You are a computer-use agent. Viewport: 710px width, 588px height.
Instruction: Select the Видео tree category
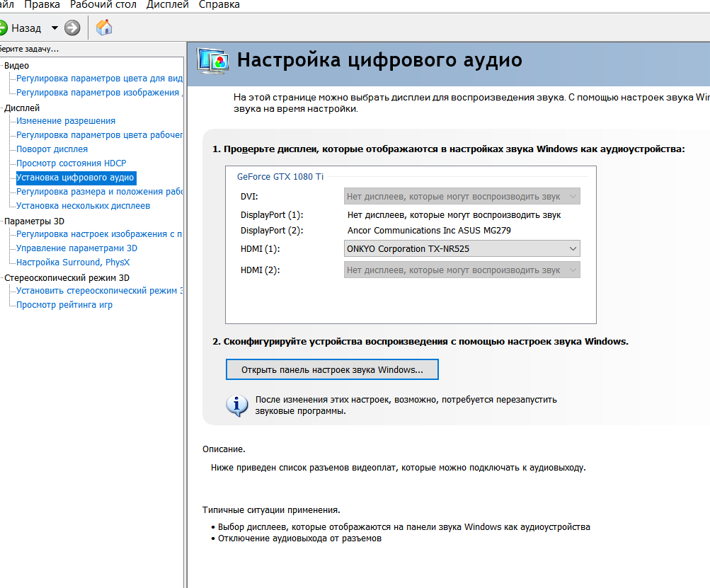click(17, 66)
